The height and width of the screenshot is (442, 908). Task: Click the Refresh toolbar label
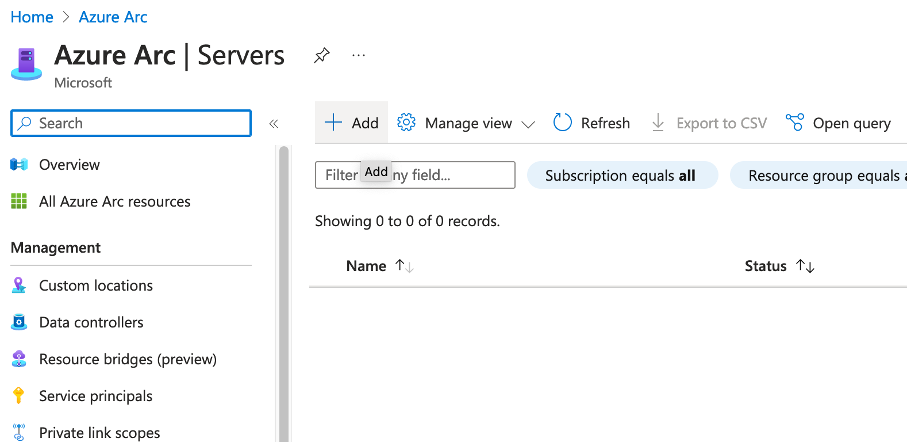click(605, 123)
